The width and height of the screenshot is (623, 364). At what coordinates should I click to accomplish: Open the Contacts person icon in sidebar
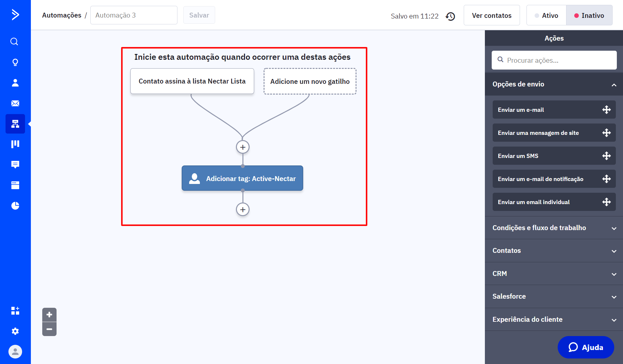[x=15, y=83]
